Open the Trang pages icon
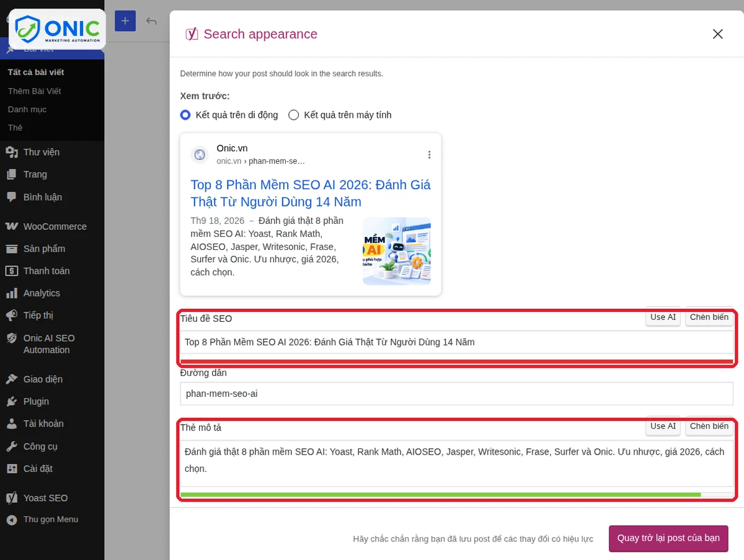Screen dimensions: 744x560 pyautogui.click(x=12, y=174)
